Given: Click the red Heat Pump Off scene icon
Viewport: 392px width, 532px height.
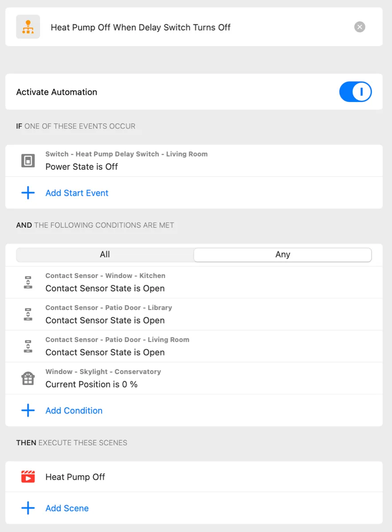Looking at the screenshot, I should click(x=28, y=477).
